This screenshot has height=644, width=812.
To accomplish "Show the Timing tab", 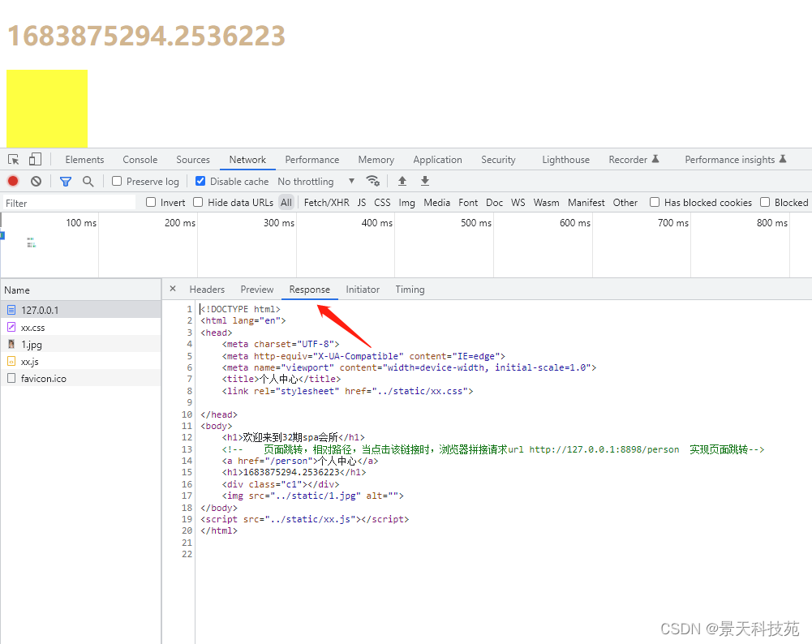I will [410, 290].
